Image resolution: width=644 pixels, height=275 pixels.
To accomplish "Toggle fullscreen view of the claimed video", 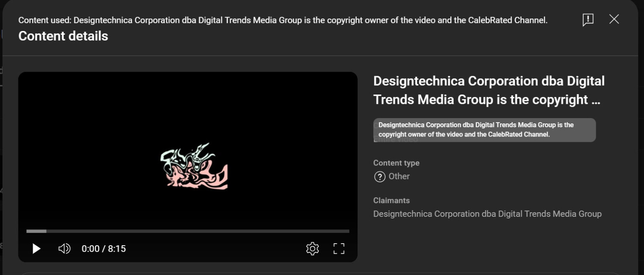I will pos(338,248).
